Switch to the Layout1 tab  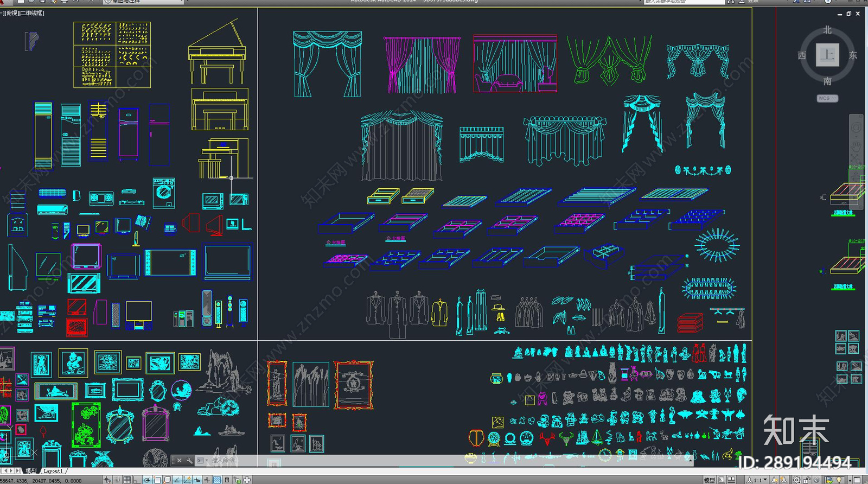tap(53, 470)
